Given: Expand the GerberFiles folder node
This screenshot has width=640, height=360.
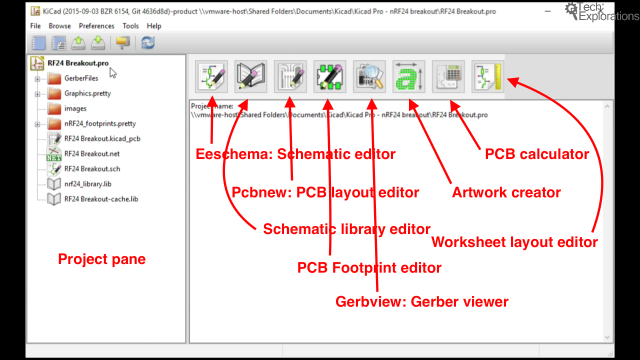Looking at the screenshot, I should pyautogui.click(x=37, y=79).
